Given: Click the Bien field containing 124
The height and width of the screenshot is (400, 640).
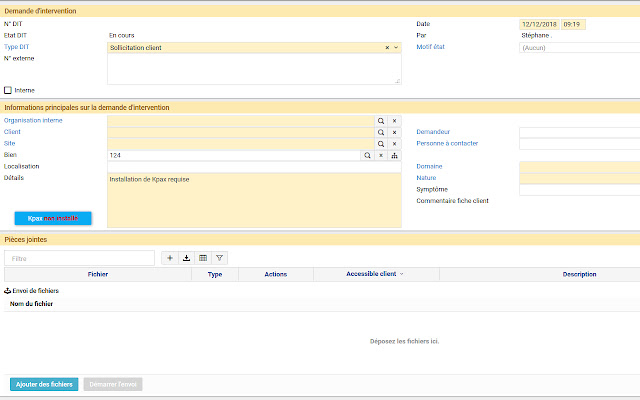Looking at the screenshot, I should tap(234, 155).
